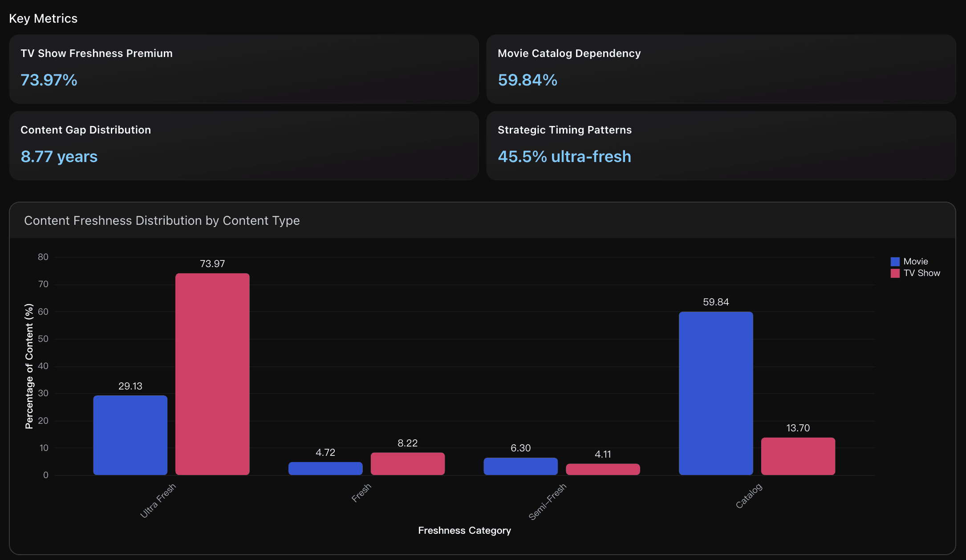The height and width of the screenshot is (560, 966).
Task: Click the 73.97% premium value link
Action: point(49,81)
